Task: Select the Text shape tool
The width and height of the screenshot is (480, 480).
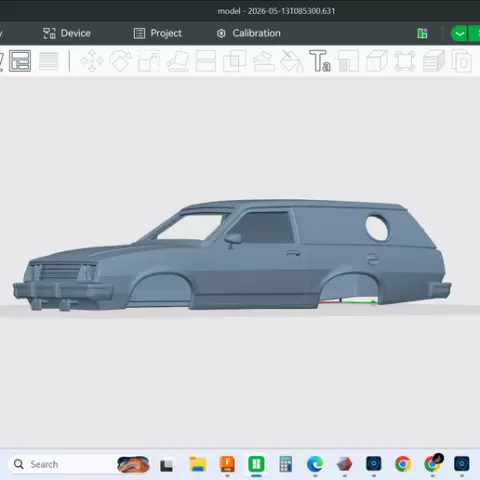Action: [320, 61]
